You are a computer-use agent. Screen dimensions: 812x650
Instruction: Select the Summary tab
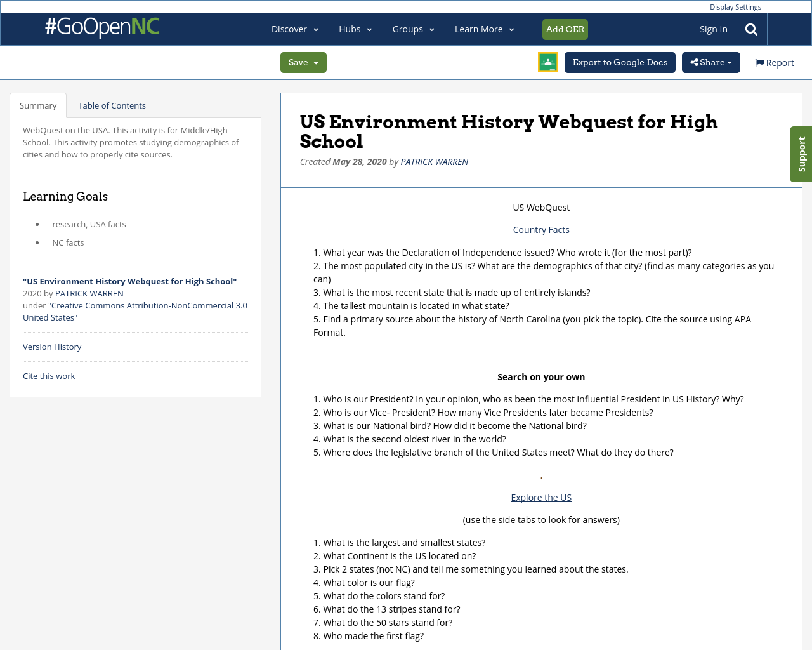coord(38,105)
